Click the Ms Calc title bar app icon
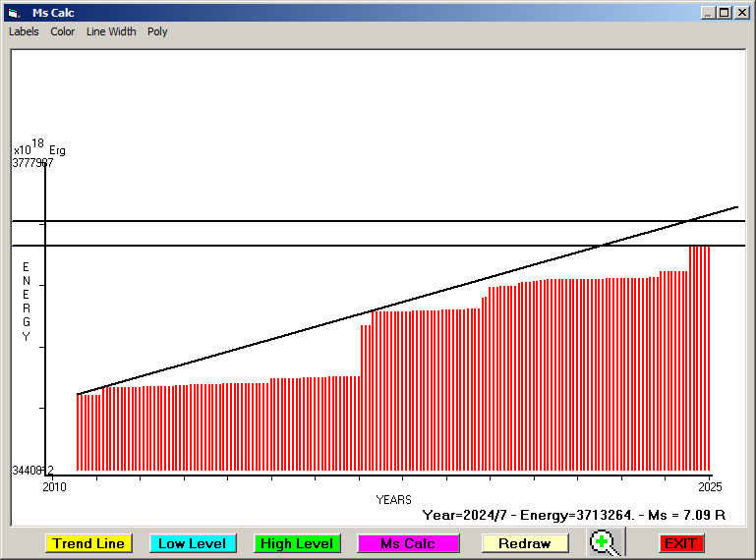Image resolution: width=756 pixels, height=560 pixels. click(x=13, y=13)
